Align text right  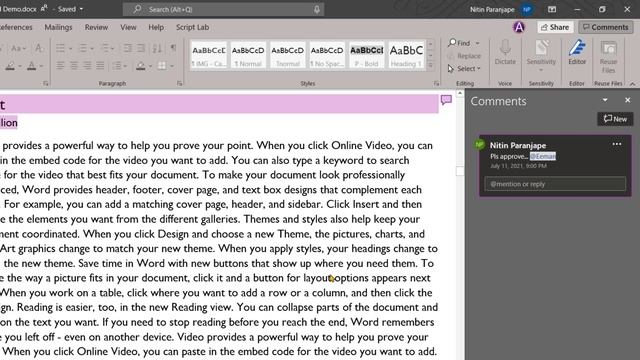point(87,65)
